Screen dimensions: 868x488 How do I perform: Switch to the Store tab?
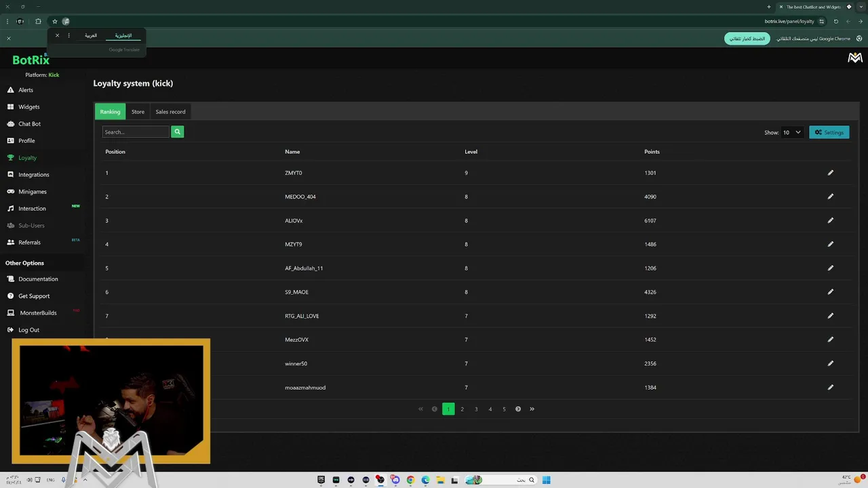pos(138,112)
